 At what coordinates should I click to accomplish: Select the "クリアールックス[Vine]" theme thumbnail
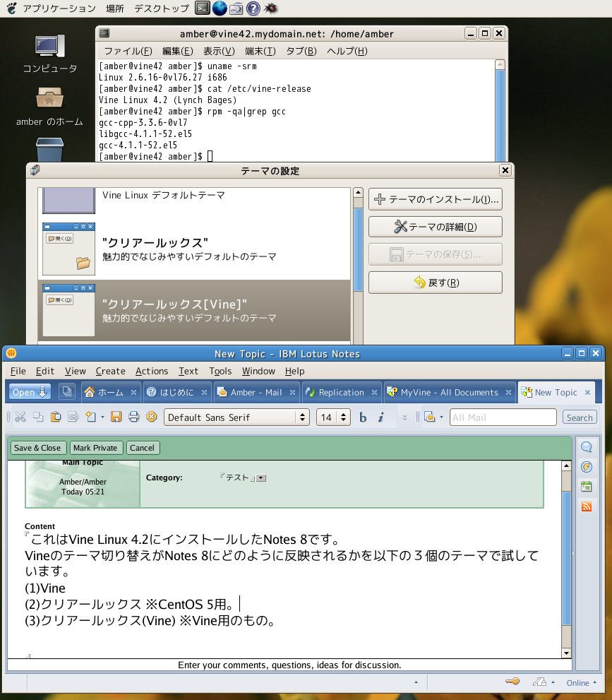tap(68, 310)
